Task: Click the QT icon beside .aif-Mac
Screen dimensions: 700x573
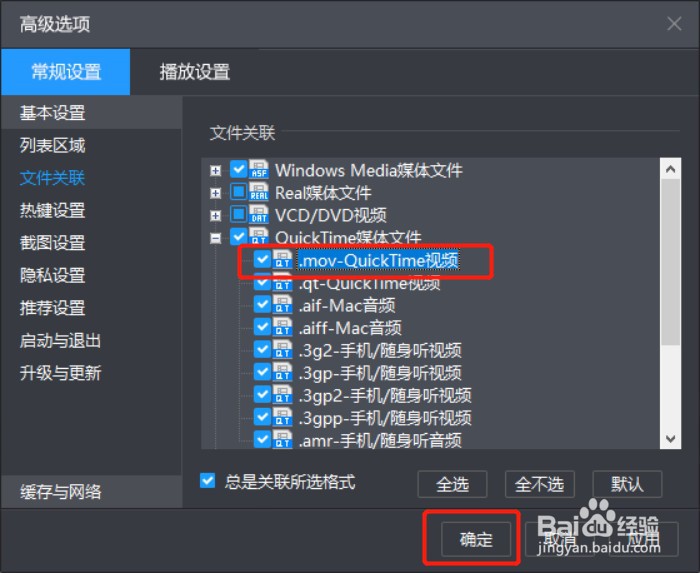Action: 283,304
